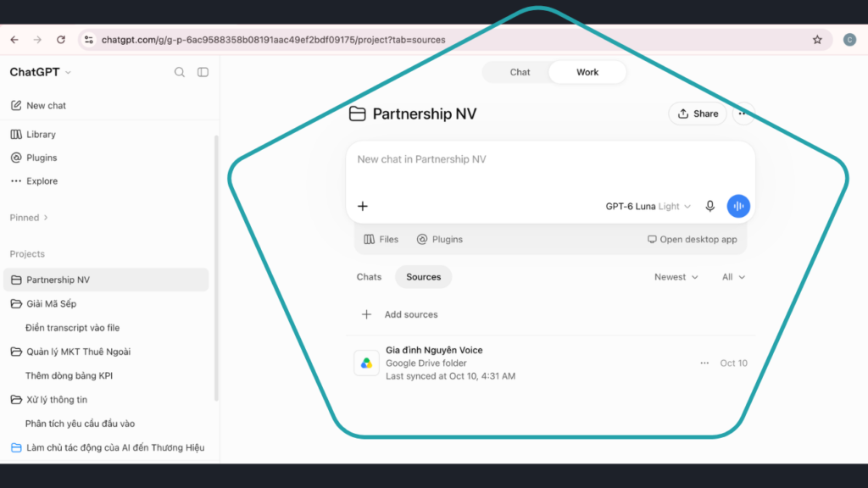This screenshot has width=868, height=488.
Task: Open the Giải Mã Sếp project
Action: [106, 304]
